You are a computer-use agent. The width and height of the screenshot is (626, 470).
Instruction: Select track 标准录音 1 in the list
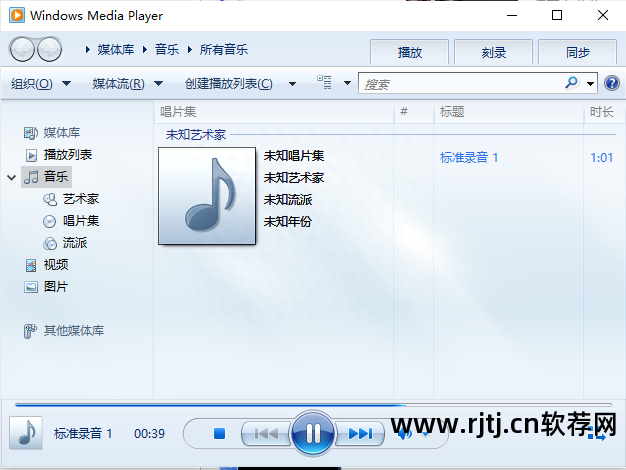coord(469,157)
